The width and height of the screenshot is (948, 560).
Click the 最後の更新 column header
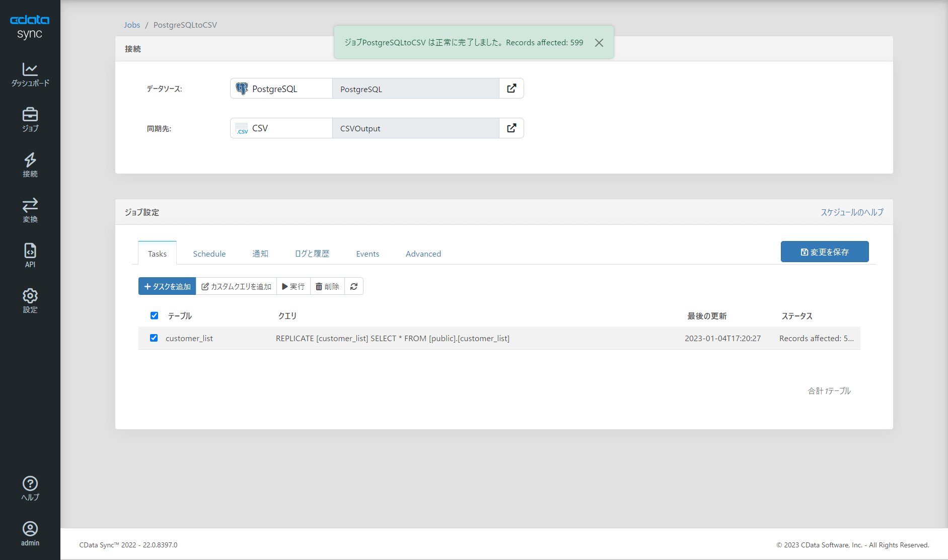click(x=707, y=316)
